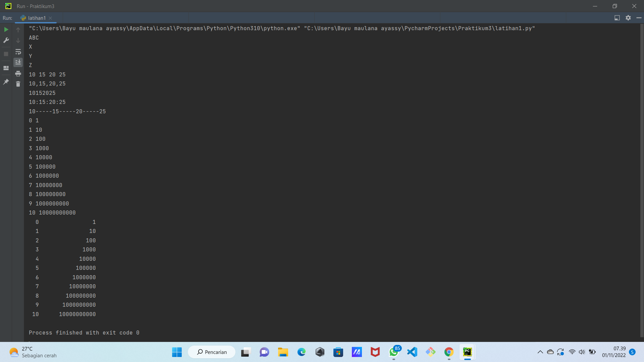Expand hidden system tray icons chevron
This screenshot has width=644, height=362.
click(x=540, y=352)
